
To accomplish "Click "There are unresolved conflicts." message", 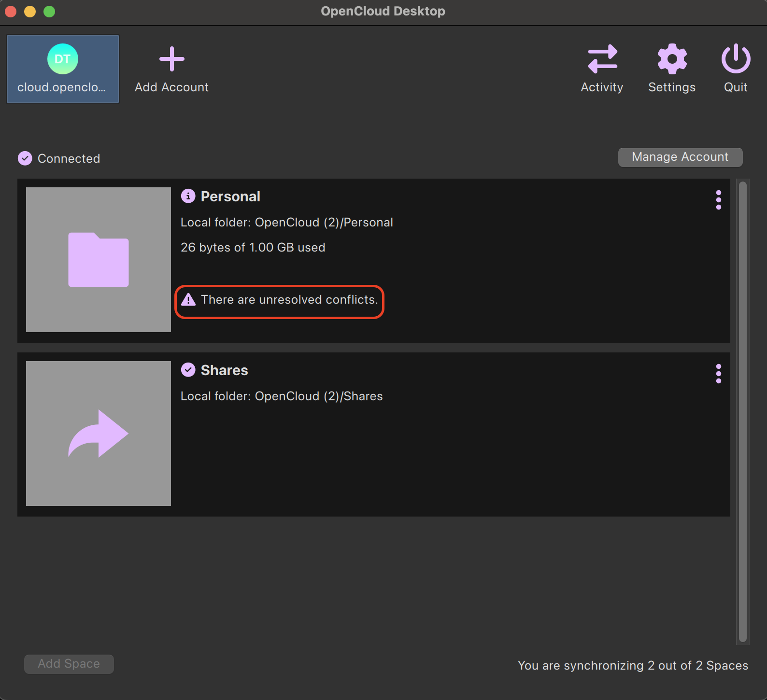I will (x=289, y=300).
